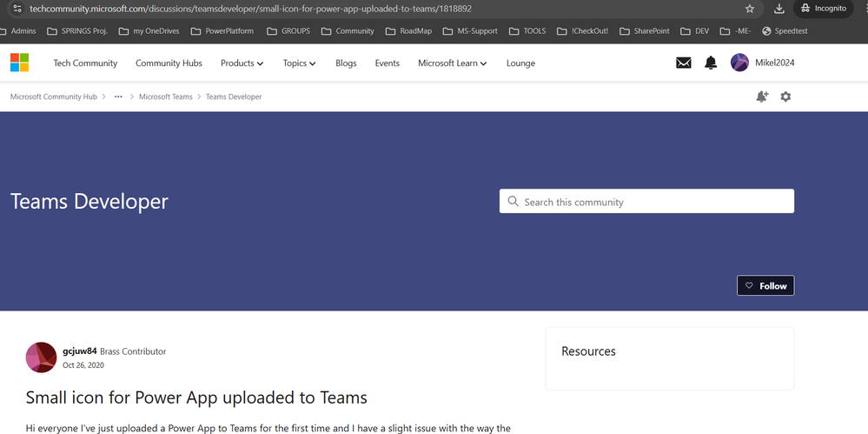Expand the Topics dropdown menu
The image size is (868, 434).
[300, 63]
